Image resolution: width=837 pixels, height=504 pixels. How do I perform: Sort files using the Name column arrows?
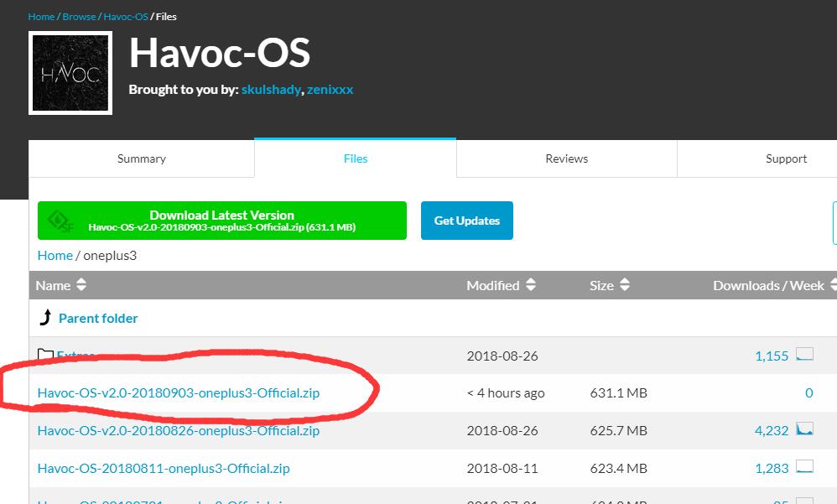[x=81, y=285]
